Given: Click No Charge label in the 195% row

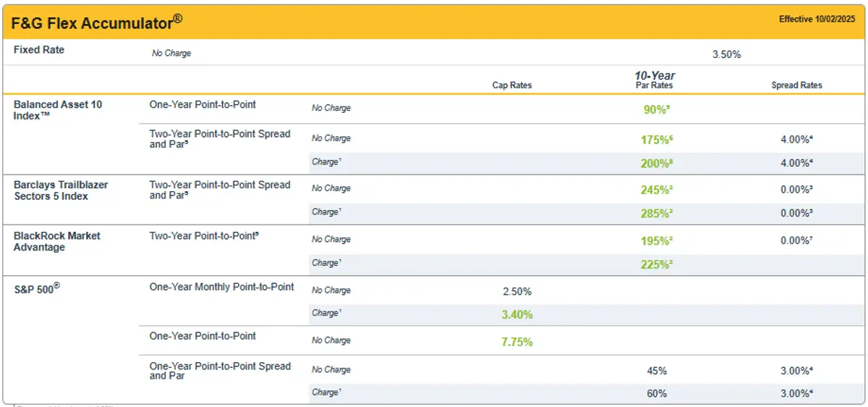Looking at the screenshot, I should 331,240.
